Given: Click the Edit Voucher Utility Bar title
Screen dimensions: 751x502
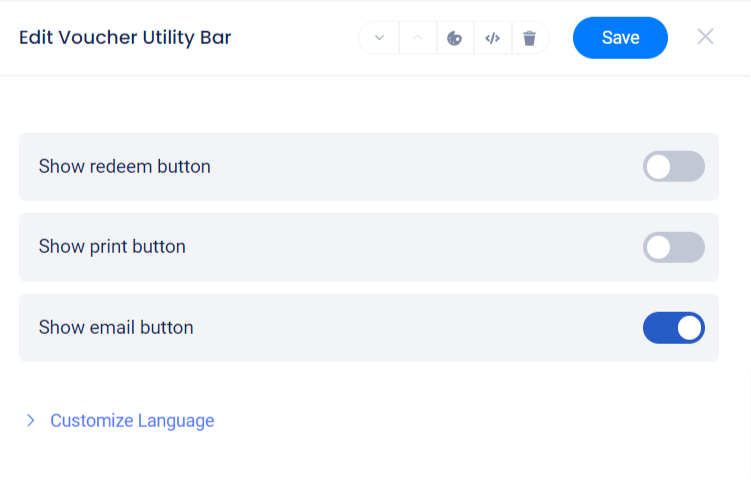Looking at the screenshot, I should pos(125,38).
